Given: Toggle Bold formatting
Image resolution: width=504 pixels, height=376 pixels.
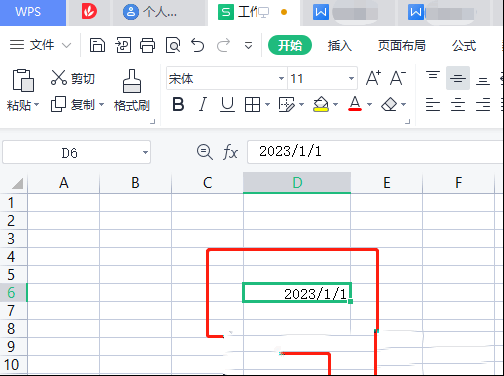Looking at the screenshot, I should [178, 104].
